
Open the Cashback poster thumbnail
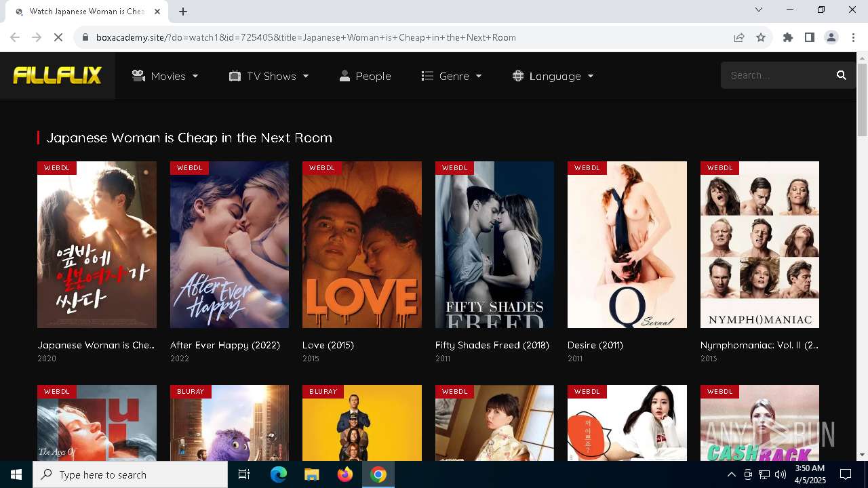point(759,423)
